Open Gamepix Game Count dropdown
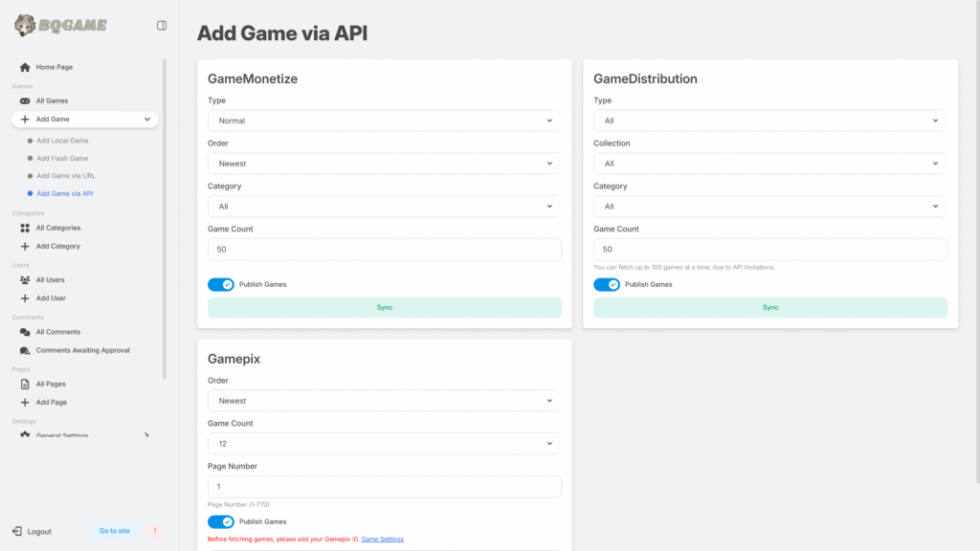Viewport: 980px width, 551px height. [x=385, y=444]
